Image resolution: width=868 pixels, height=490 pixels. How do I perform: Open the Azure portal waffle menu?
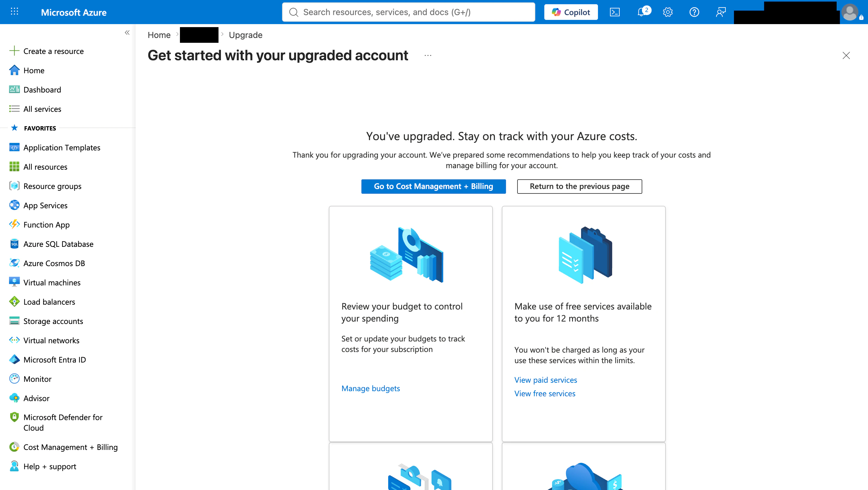coord(14,12)
